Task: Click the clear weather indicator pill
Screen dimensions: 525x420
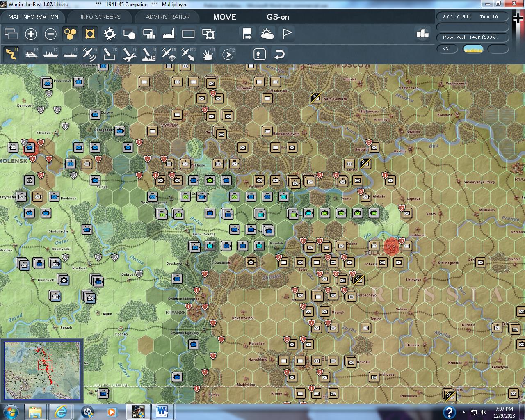Action: pyautogui.click(x=473, y=49)
